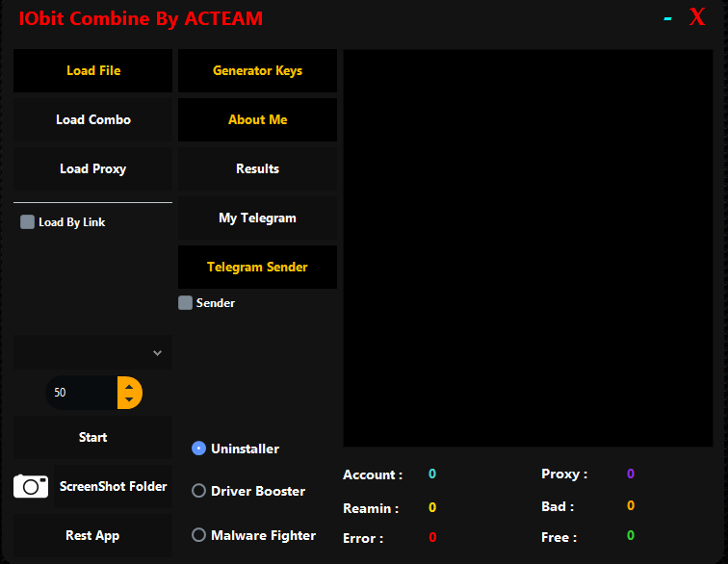This screenshot has width=728, height=564.
Task: Choose the Malware Fighter radio option
Action: click(x=198, y=535)
